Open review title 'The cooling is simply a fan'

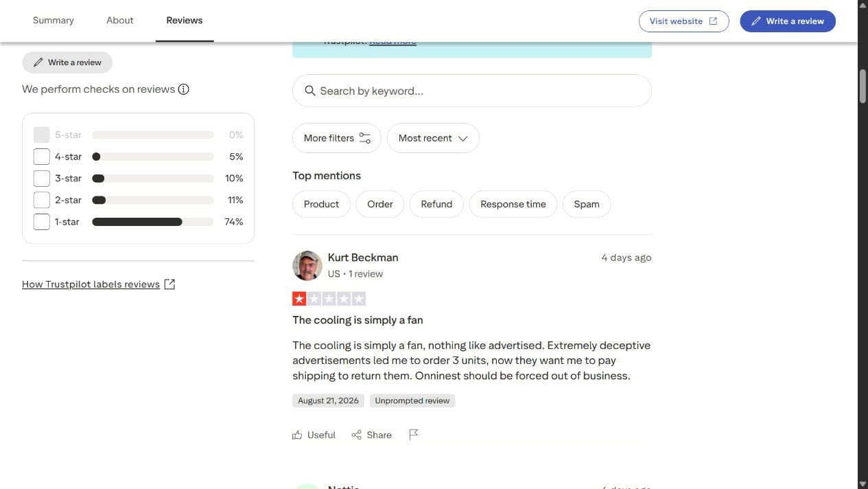(x=357, y=320)
